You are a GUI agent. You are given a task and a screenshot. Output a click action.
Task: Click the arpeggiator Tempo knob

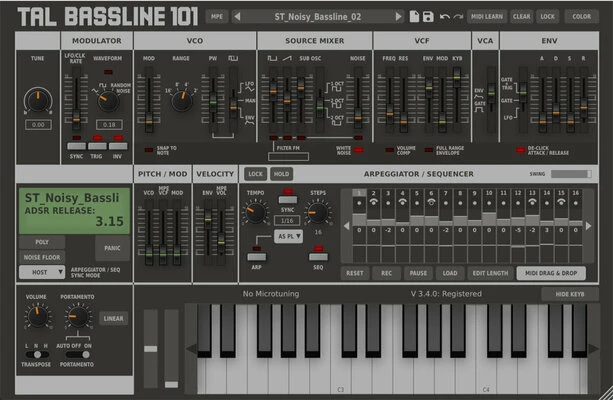255,213
